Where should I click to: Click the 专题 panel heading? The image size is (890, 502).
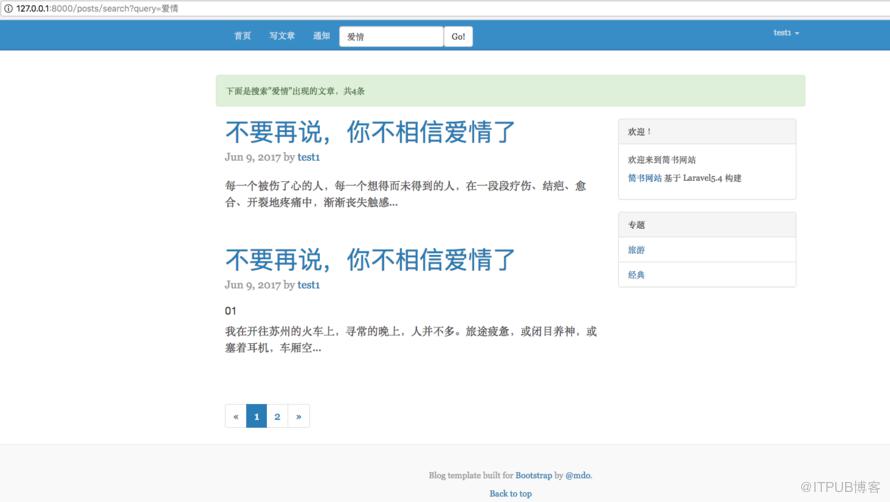pyautogui.click(x=707, y=225)
